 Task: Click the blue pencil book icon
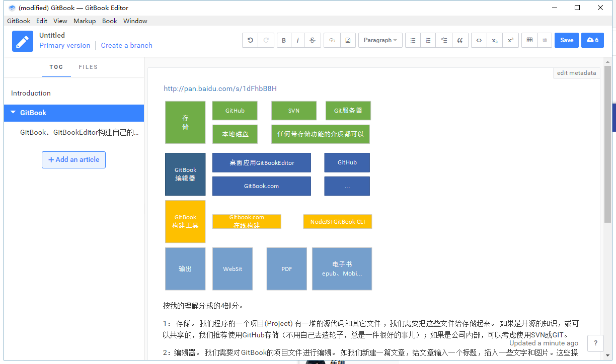point(23,41)
